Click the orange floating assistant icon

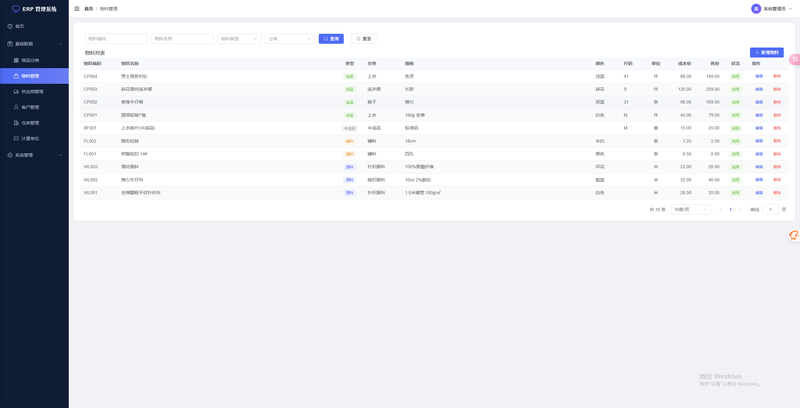(x=794, y=235)
